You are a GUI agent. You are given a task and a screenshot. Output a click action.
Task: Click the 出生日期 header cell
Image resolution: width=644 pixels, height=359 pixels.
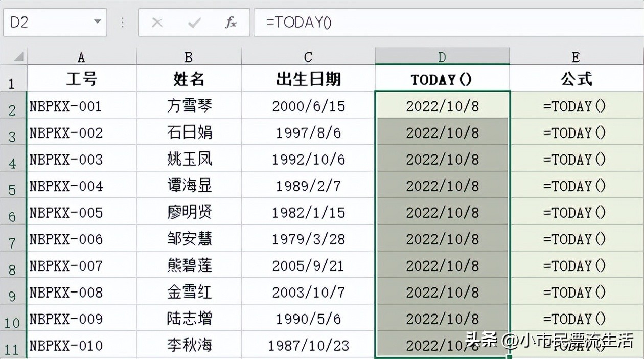pos(308,79)
